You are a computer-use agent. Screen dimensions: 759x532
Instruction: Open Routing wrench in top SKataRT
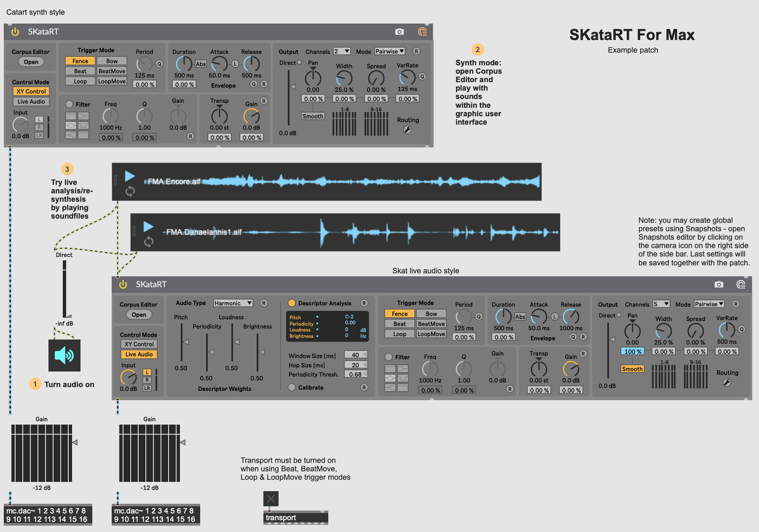408,130
